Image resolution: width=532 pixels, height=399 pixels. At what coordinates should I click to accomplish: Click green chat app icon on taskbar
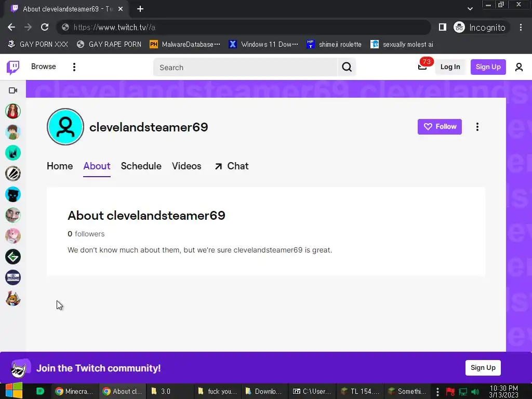pos(40,391)
